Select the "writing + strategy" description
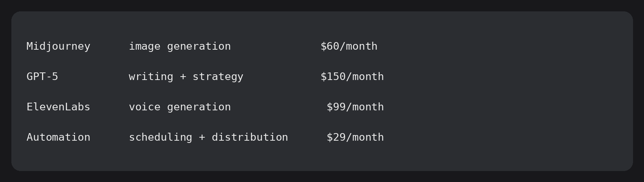This screenshot has height=182, width=644. 186,77
